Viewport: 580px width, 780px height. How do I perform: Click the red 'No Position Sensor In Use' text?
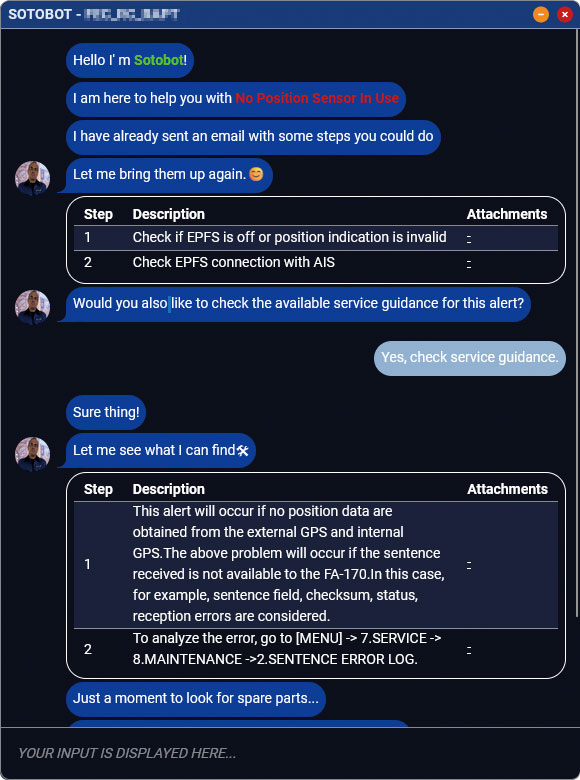click(x=317, y=98)
